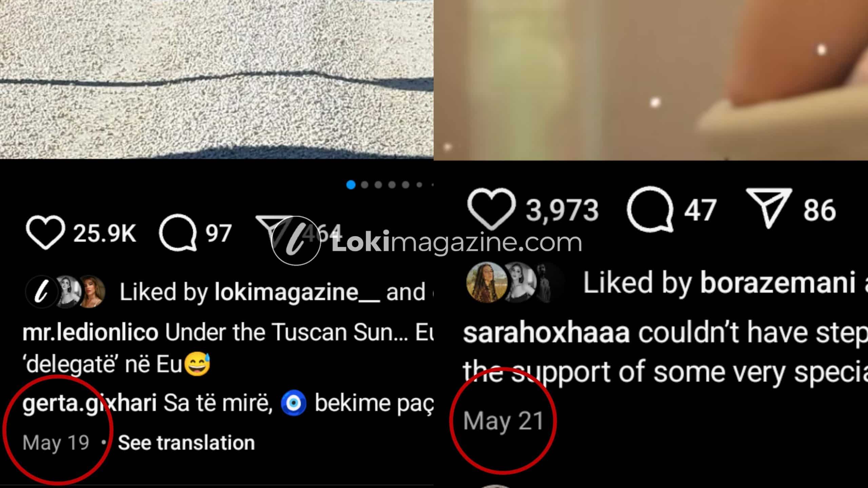The image size is (868, 488).
Task: Click the See translation link
Action: pos(186,443)
